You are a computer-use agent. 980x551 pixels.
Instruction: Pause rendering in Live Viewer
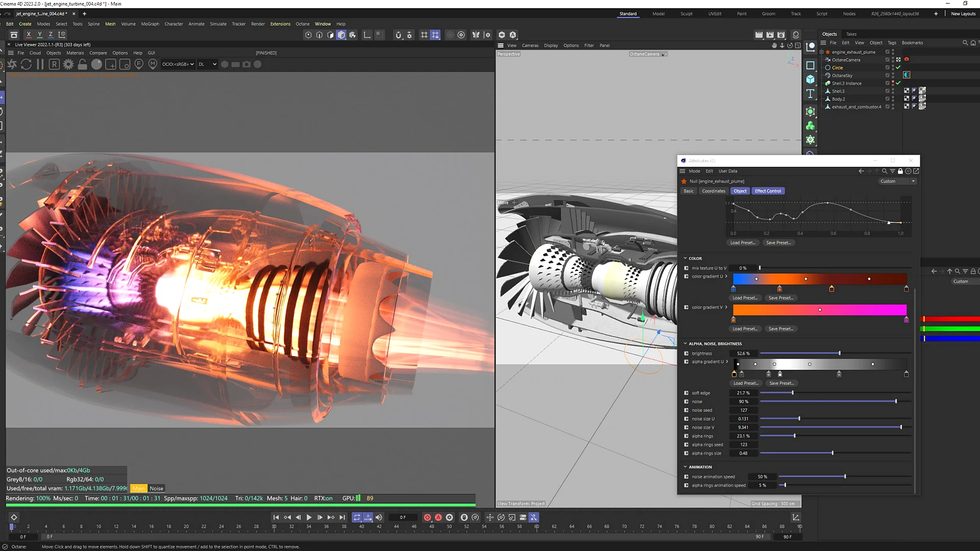[x=40, y=64]
